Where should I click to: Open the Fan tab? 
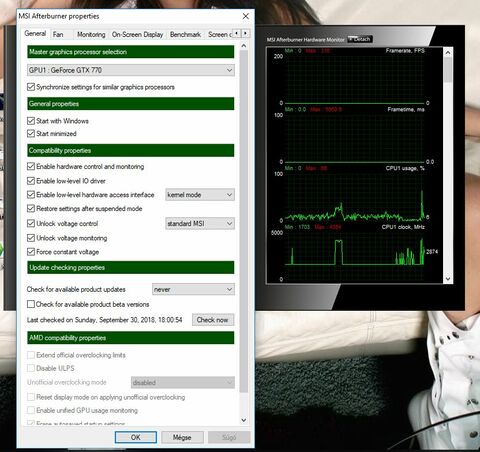click(x=58, y=34)
